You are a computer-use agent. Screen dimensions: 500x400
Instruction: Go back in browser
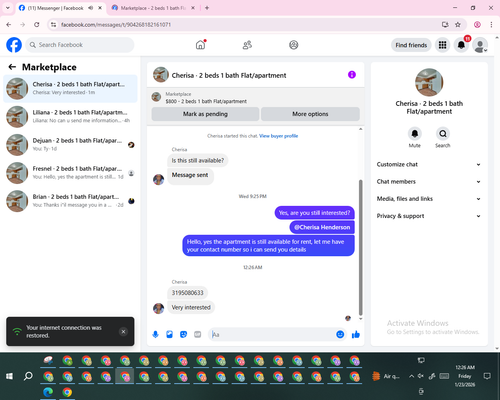click(x=9, y=24)
